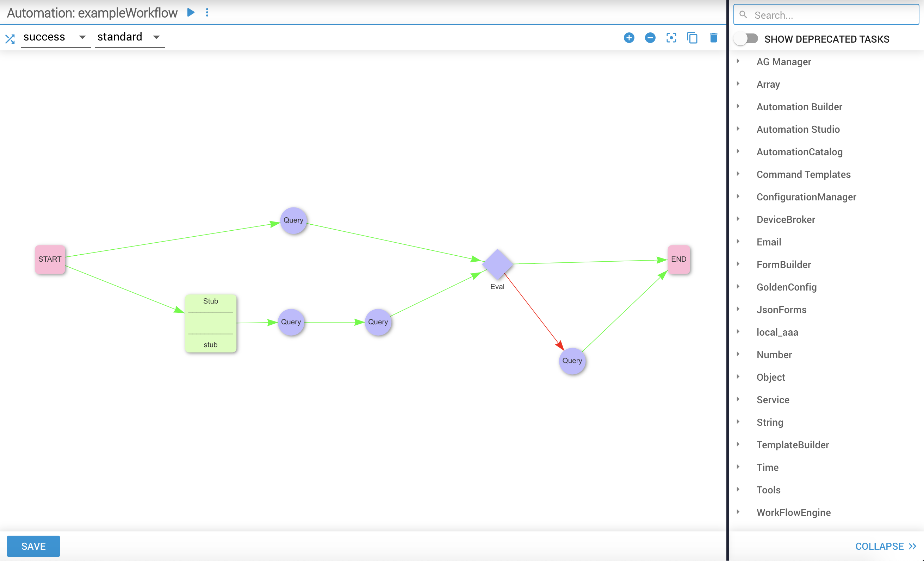924x561 pixels.
Task: Select the top Query node after START
Action: [x=293, y=220]
